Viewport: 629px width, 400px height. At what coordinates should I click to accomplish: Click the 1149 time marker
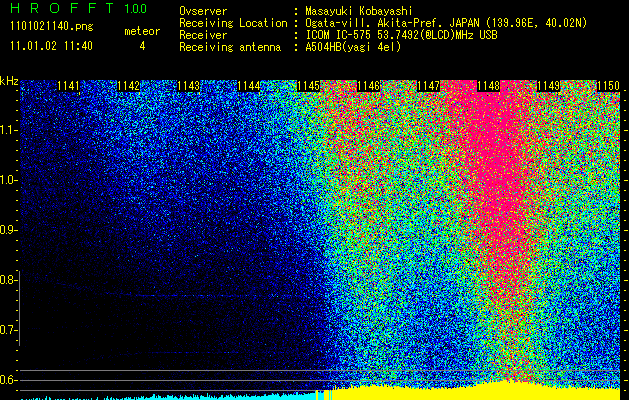[x=548, y=86]
